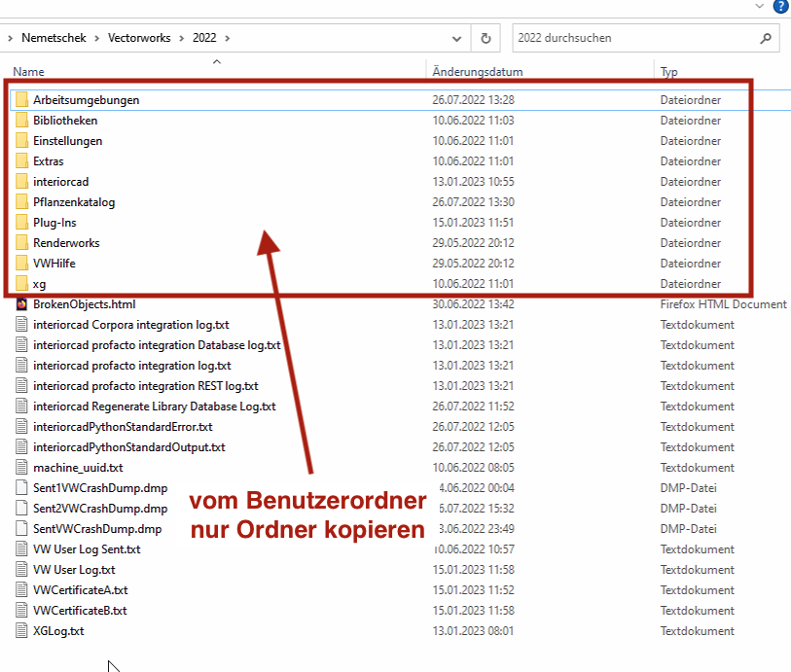Sort by Änderungsdatum column header
The image size is (791, 672).
(x=478, y=72)
